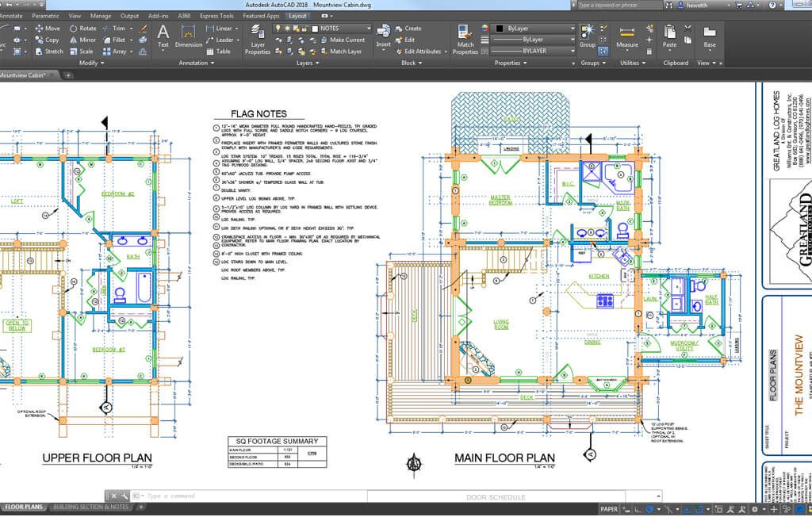Open the Manage ribbon tab
The image size is (812, 517).
coord(101,16)
